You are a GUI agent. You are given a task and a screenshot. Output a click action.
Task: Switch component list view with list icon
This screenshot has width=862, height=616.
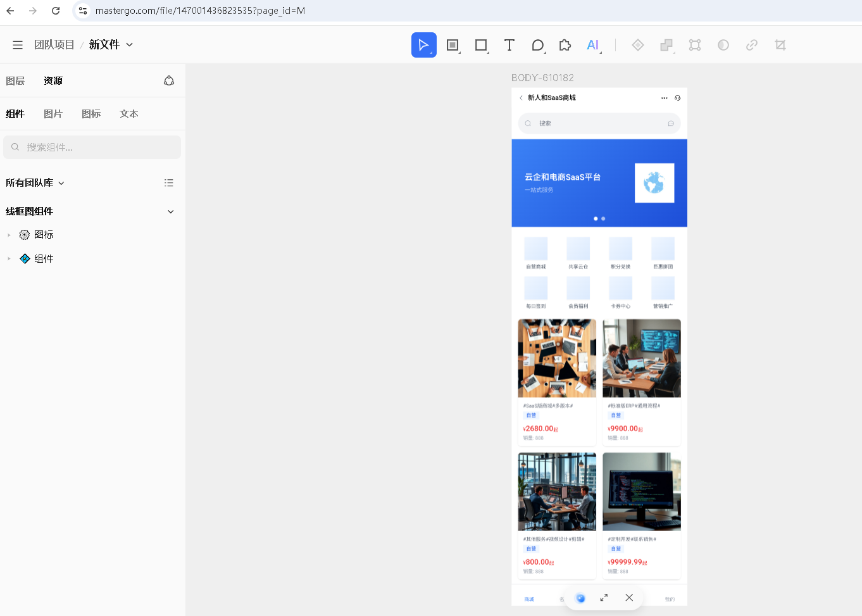point(169,183)
